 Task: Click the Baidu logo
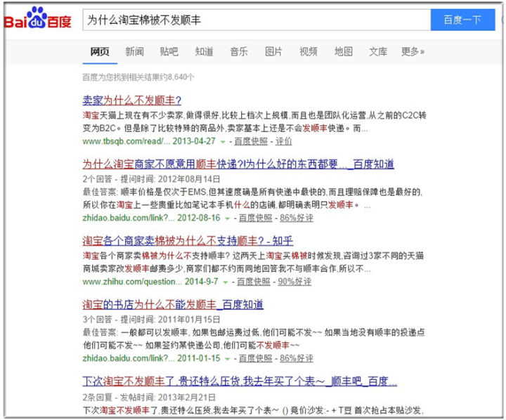[x=39, y=20]
